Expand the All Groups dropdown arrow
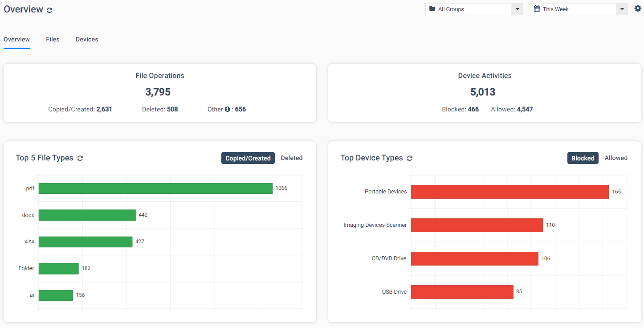 pyautogui.click(x=517, y=9)
